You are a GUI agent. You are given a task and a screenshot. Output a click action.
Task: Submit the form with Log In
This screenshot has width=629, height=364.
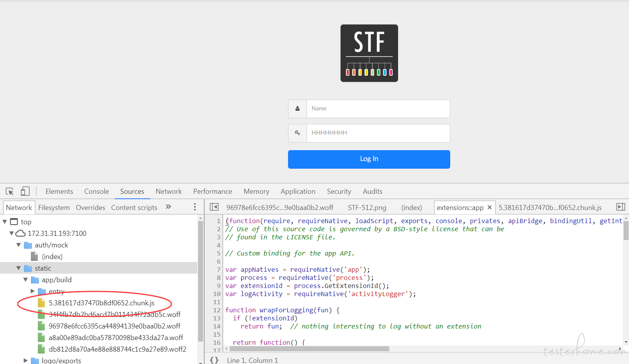(369, 159)
